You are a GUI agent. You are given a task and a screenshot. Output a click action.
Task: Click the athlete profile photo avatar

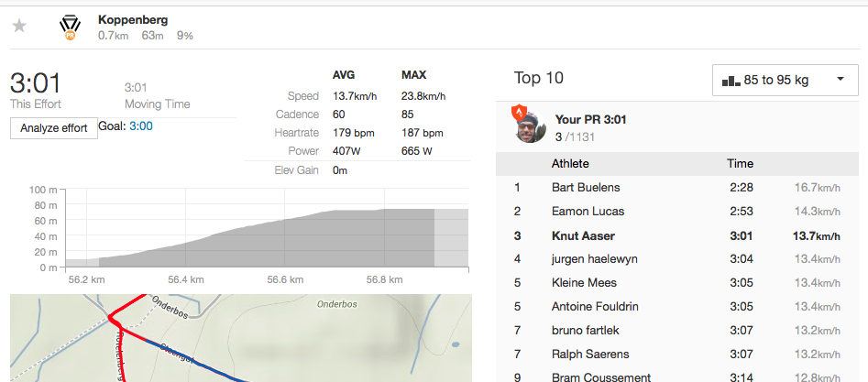point(531,126)
